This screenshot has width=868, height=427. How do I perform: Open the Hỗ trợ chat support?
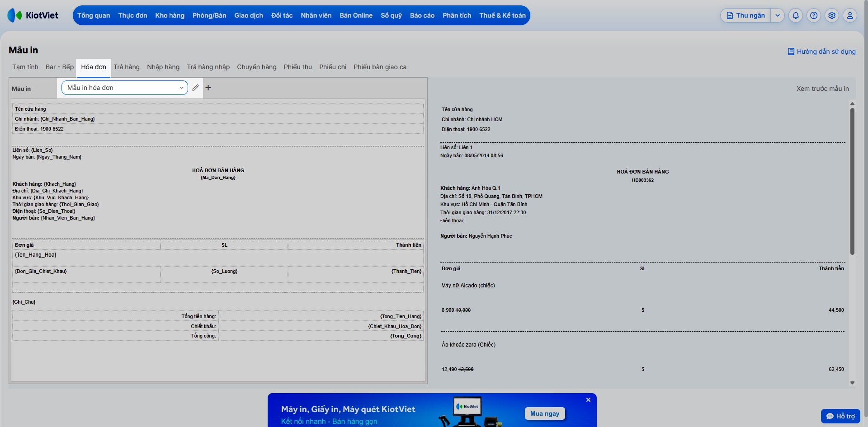(x=840, y=416)
